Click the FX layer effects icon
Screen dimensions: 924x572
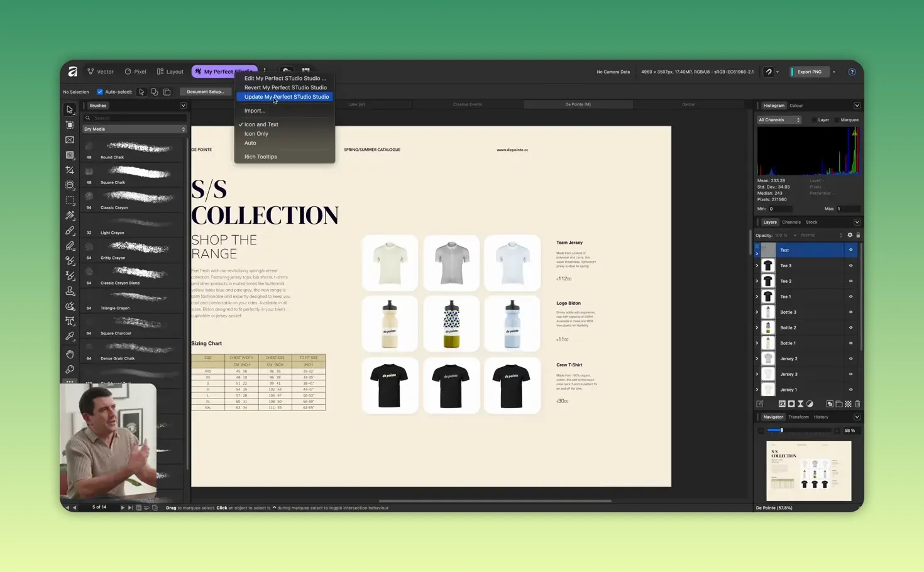[782, 404]
